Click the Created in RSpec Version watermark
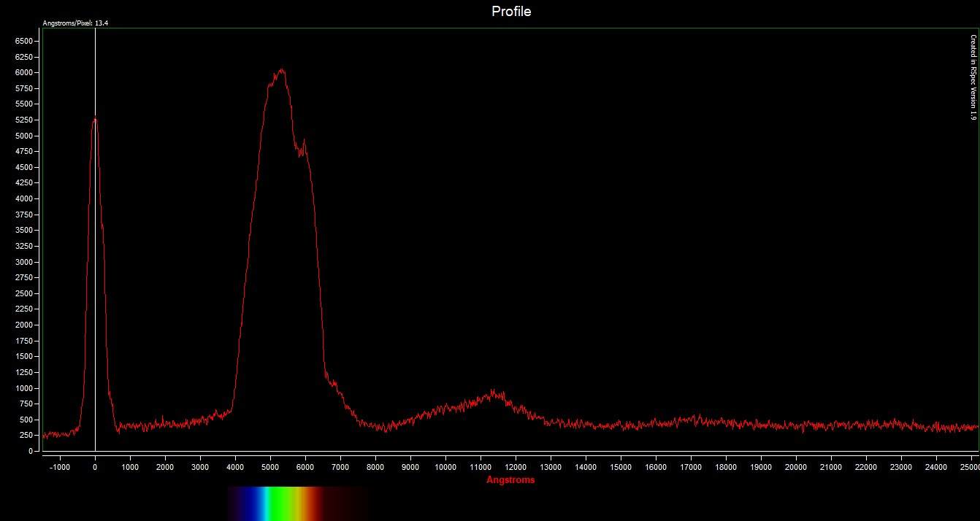Viewport: 980px width, 521px height. (973, 77)
